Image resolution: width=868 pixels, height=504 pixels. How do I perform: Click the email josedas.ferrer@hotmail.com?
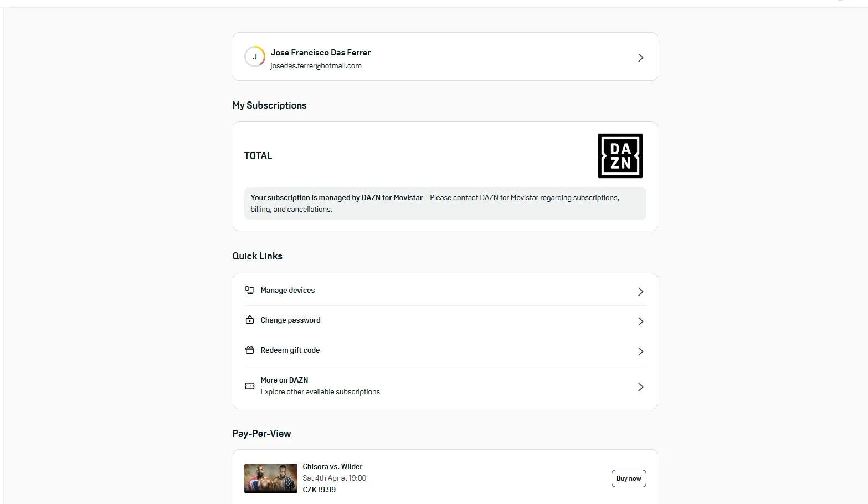pyautogui.click(x=316, y=65)
